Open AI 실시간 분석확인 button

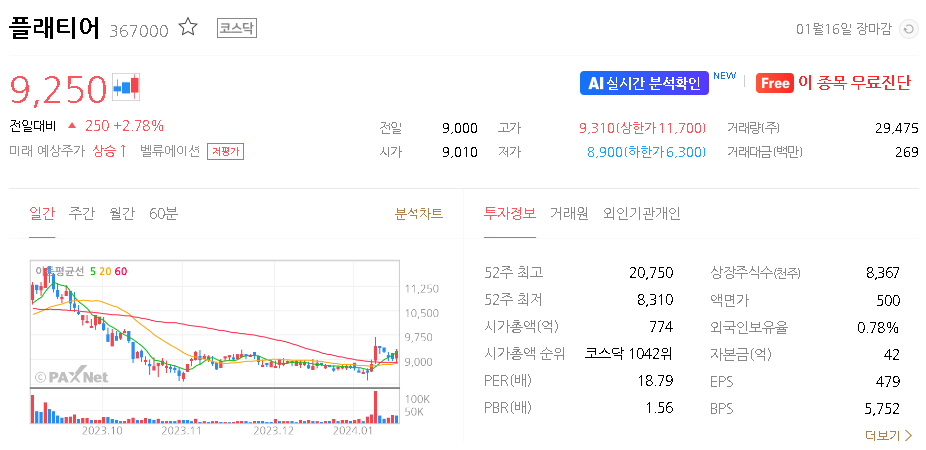coord(643,83)
